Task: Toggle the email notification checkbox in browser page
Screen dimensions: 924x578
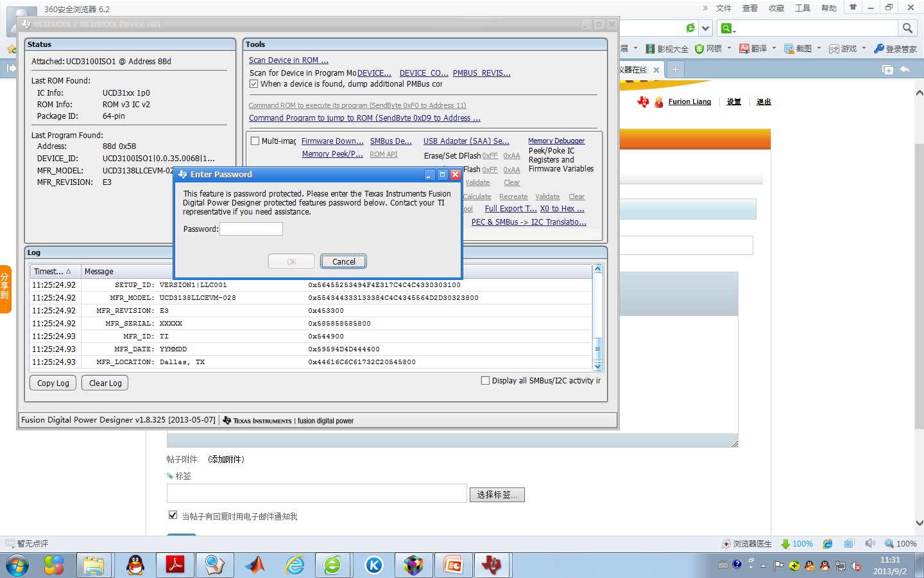Action: 173,515
